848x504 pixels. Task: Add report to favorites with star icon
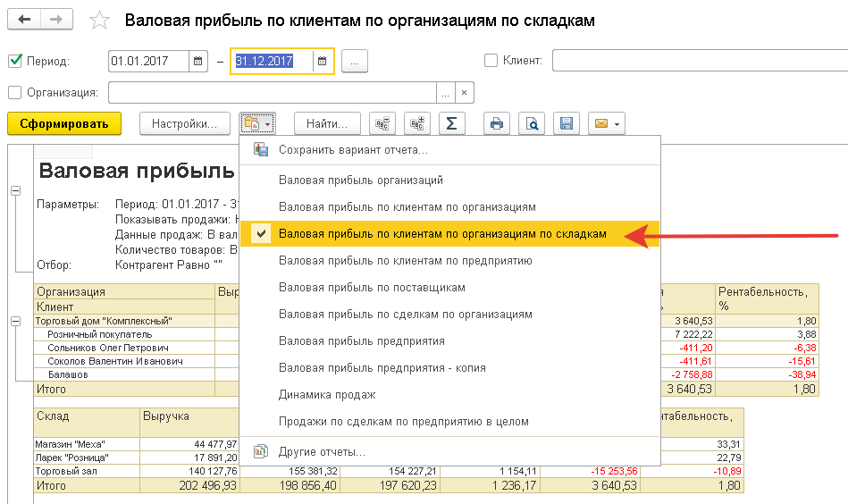(x=101, y=21)
